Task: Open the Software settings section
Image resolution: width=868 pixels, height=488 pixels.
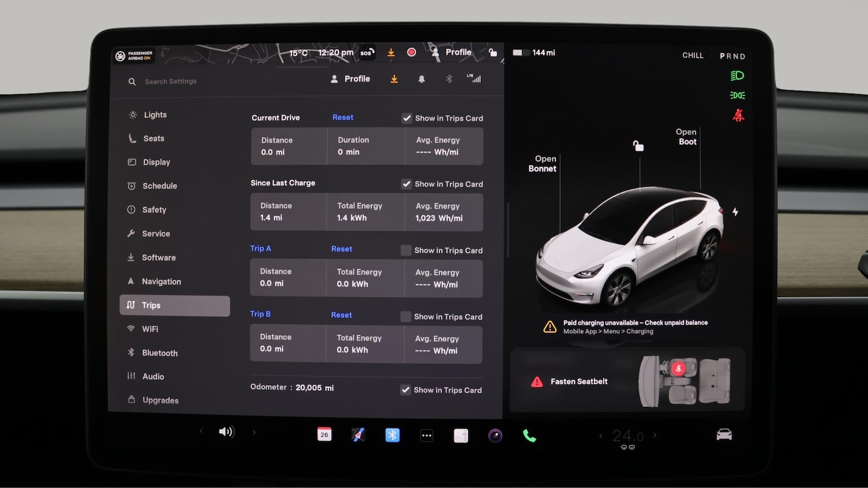Action: [x=159, y=257]
